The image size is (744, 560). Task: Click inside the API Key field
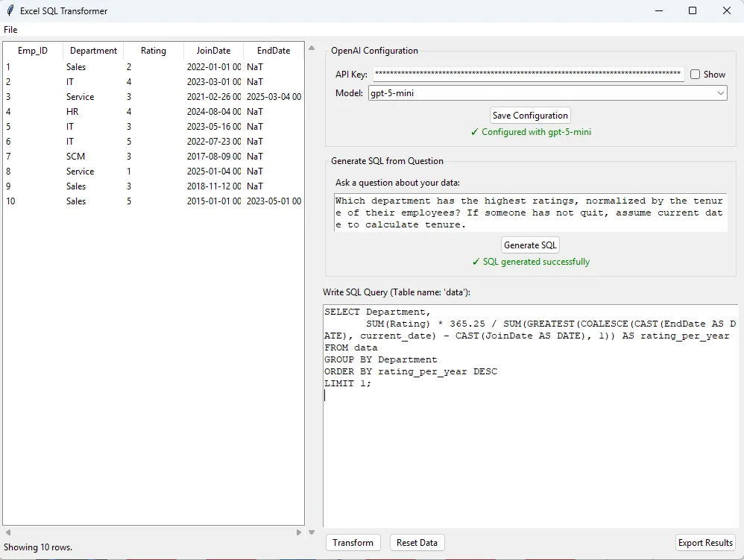click(x=522, y=74)
